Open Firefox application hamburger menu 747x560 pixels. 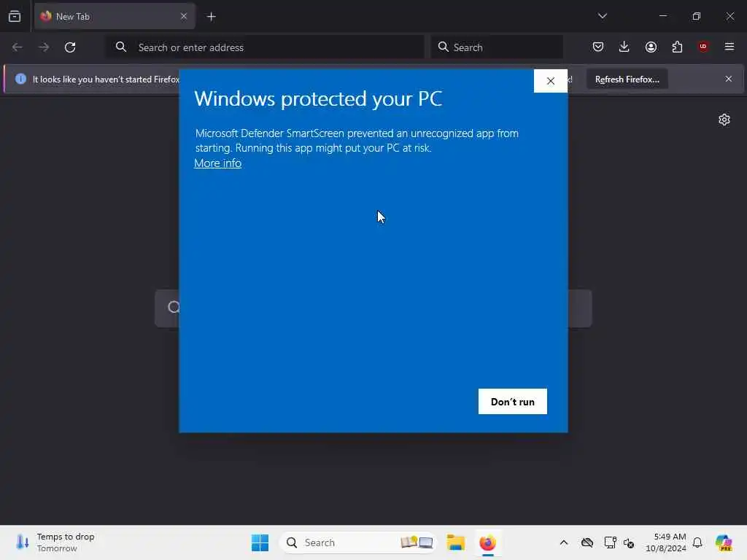click(729, 47)
